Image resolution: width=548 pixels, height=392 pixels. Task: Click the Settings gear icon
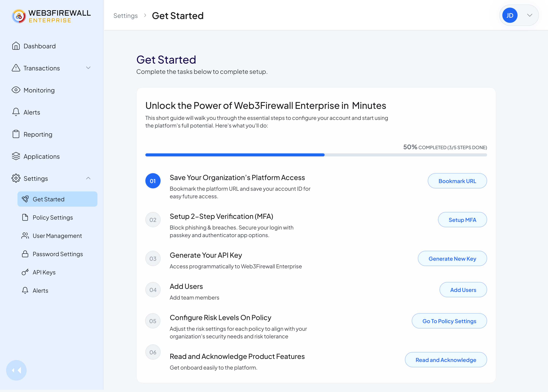coord(16,178)
